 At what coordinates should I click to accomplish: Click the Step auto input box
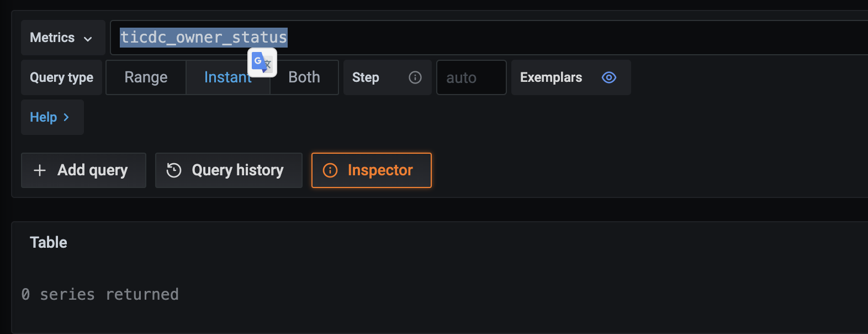tap(471, 77)
